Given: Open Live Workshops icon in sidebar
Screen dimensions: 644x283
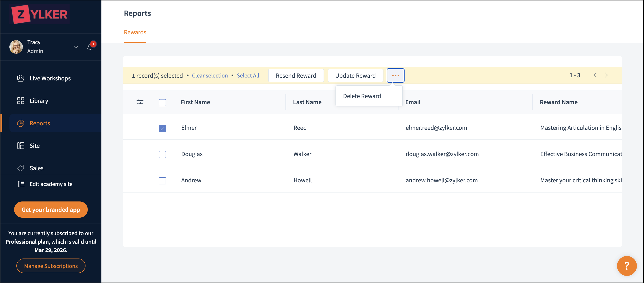Looking at the screenshot, I should [20, 78].
